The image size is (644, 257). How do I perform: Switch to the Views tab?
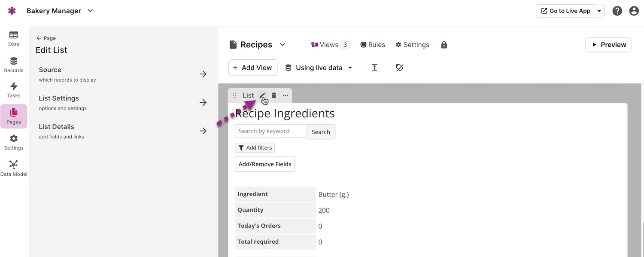[x=330, y=45]
